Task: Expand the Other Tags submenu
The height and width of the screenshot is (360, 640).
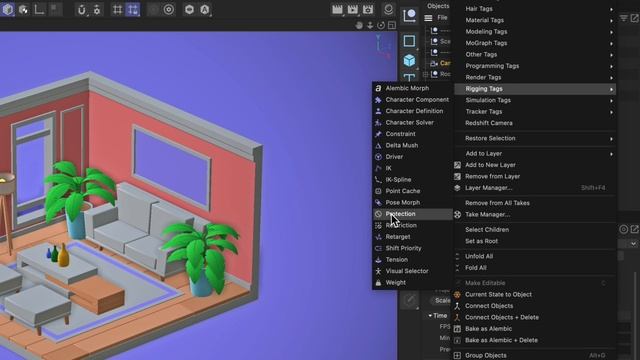Action: (x=535, y=54)
